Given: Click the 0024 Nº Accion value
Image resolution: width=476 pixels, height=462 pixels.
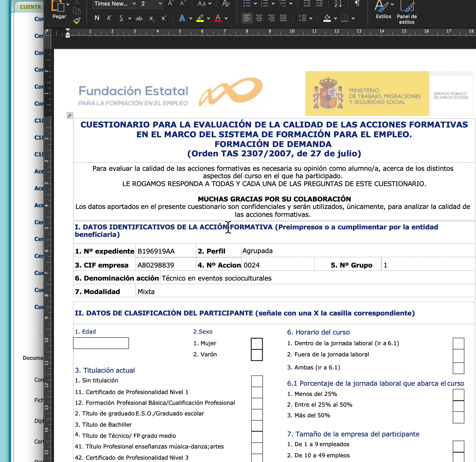Looking at the screenshot, I should [252, 265].
